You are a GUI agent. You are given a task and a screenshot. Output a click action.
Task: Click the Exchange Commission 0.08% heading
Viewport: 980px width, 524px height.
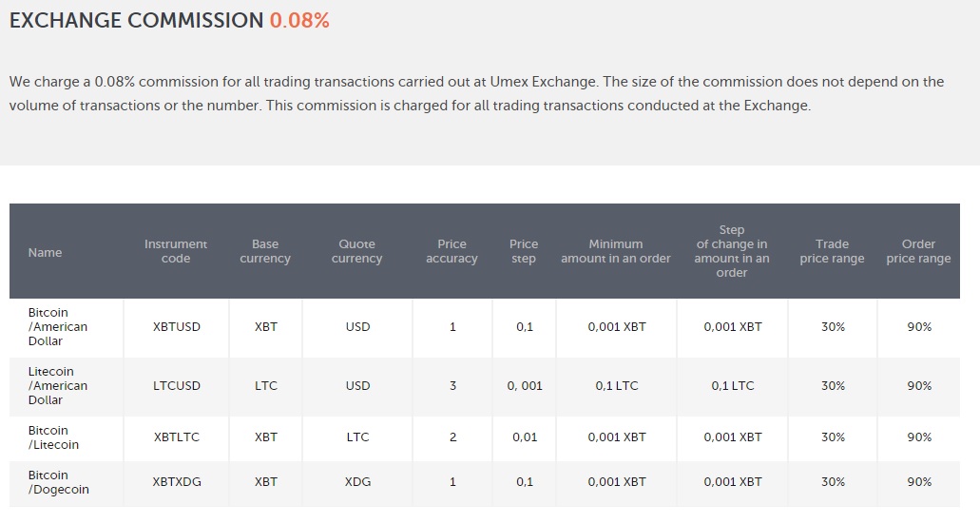coord(169,21)
